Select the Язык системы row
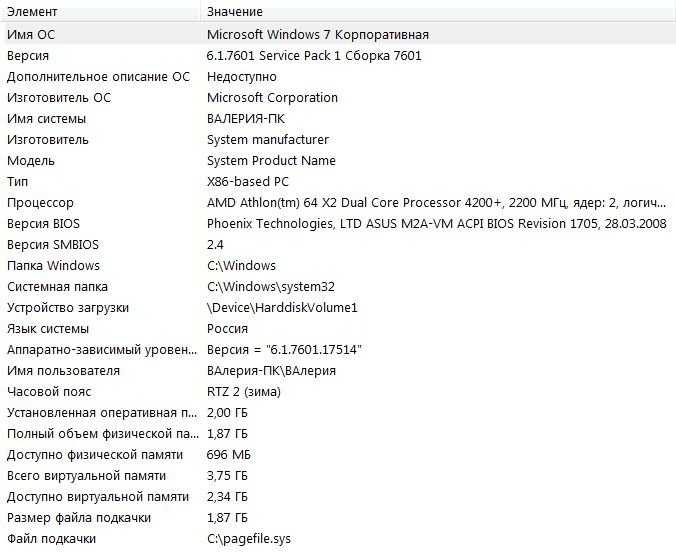Screen dimensions: 676x558 338,329
